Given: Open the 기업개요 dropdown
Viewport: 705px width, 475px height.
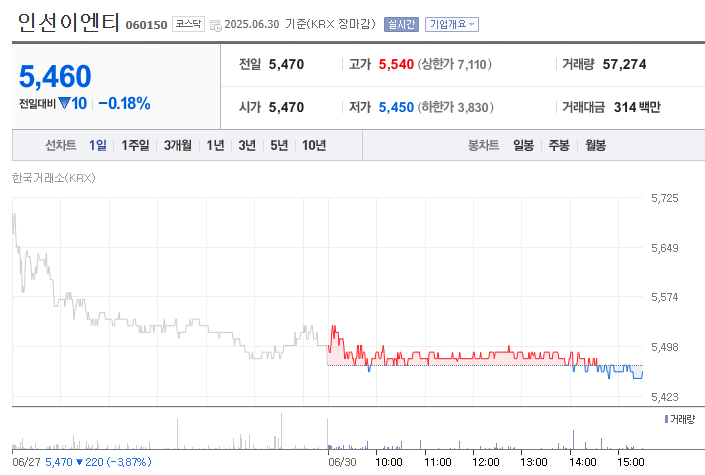Looking at the screenshot, I should click(451, 24).
